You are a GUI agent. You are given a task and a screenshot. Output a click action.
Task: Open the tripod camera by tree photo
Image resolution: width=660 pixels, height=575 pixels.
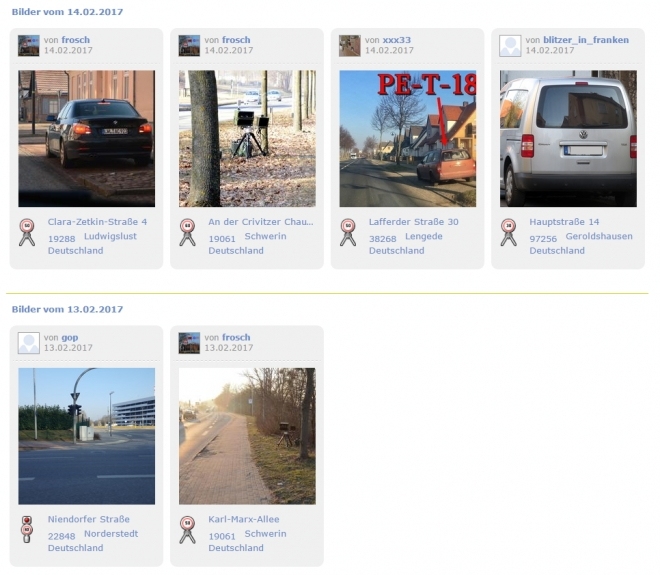[x=247, y=138]
